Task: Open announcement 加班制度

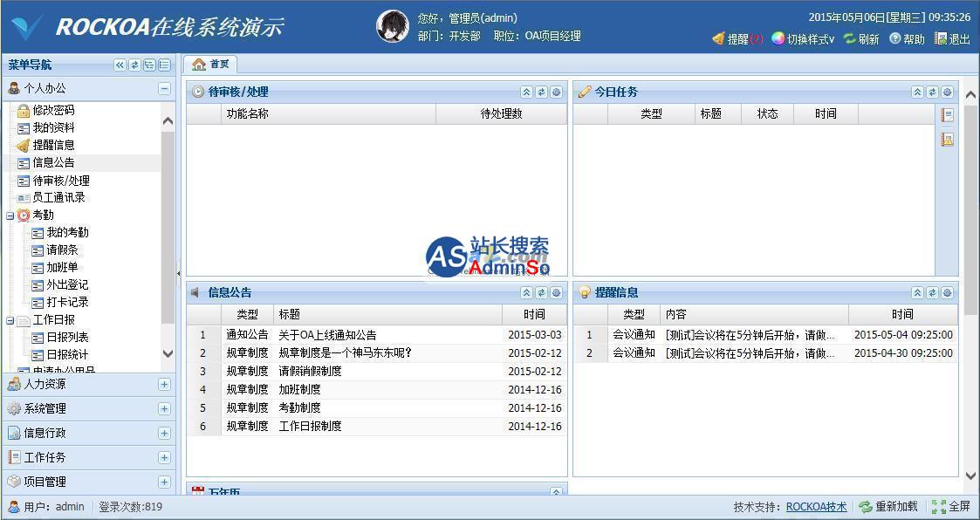Action: 299,389
